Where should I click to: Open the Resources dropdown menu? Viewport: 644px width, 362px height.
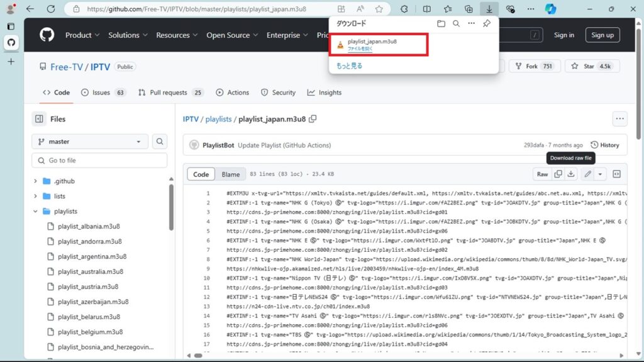[x=177, y=35]
